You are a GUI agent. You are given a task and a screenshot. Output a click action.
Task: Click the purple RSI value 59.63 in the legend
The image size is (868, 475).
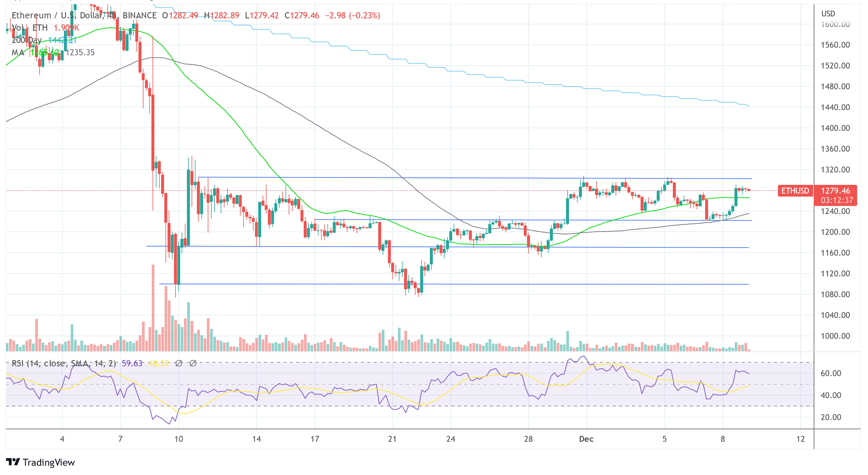(132, 364)
